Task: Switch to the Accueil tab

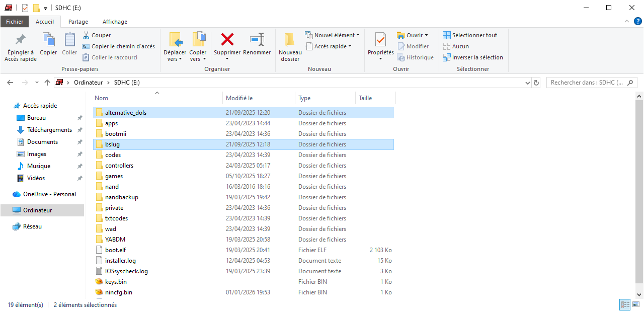Action: tap(45, 22)
